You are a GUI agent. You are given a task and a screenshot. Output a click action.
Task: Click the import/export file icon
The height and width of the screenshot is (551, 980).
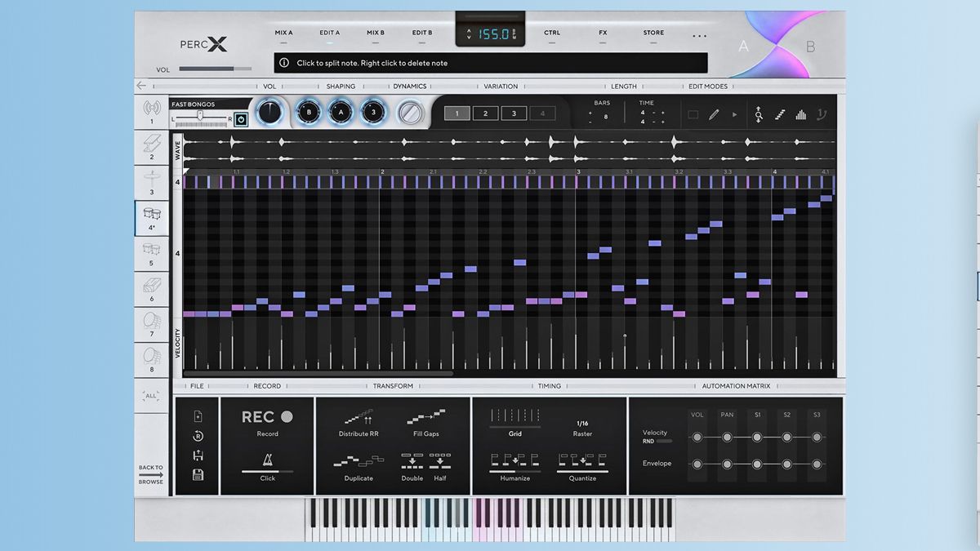(x=198, y=455)
